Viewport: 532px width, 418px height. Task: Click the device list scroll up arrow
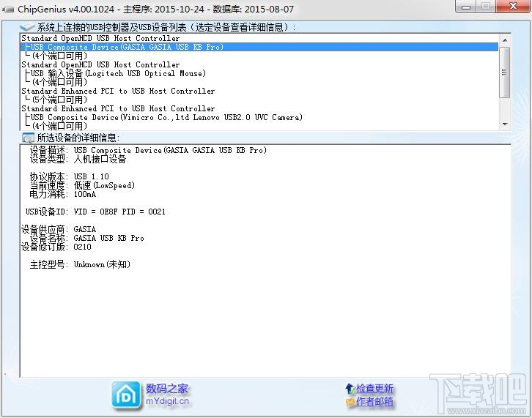(505, 40)
